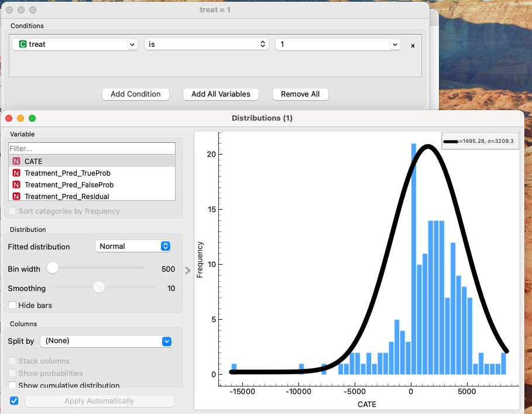532x414 pixels.
Task: Click the legend box showing σ=3209.3
Action: (x=480, y=141)
